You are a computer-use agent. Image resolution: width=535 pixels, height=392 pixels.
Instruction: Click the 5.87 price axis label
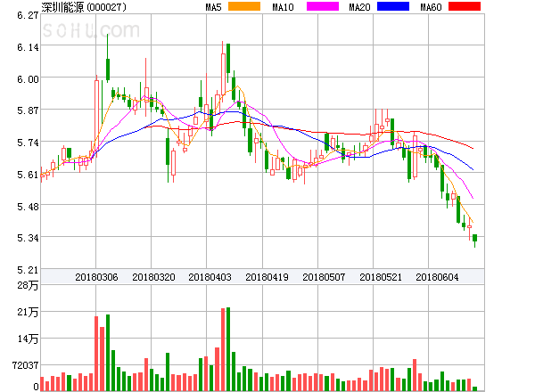(x=28, y=110)
